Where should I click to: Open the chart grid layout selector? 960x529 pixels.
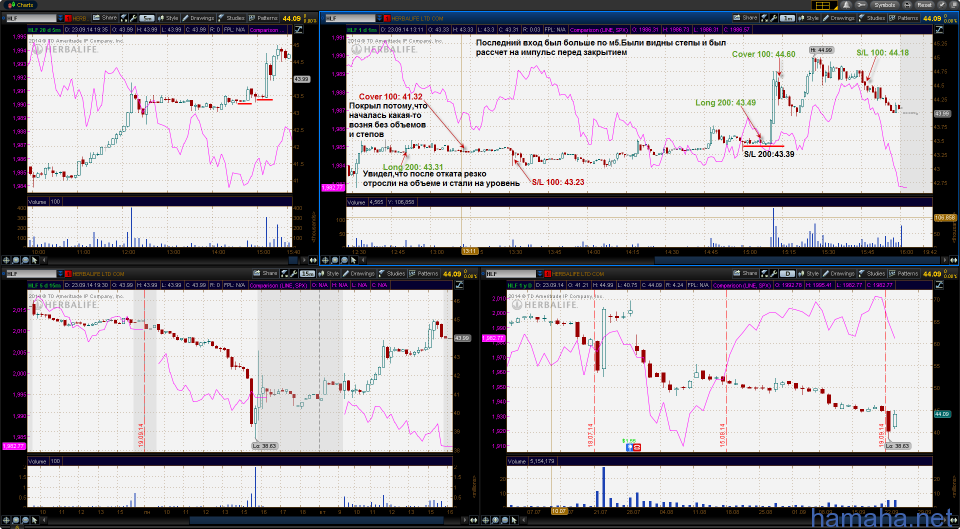tap(824, 4)
